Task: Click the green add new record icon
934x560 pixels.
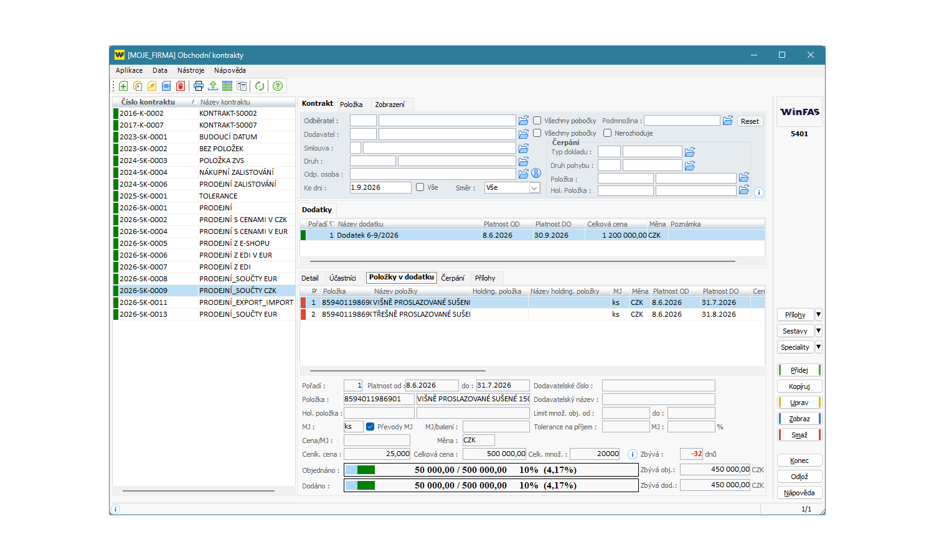Action: coord(123,86)
